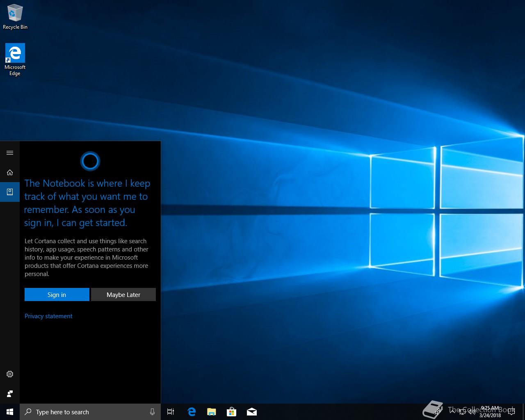The width and height of the screenshot is (525, 420).
Task: Click the Type here to search box
Action: click(x=90, y=412)
